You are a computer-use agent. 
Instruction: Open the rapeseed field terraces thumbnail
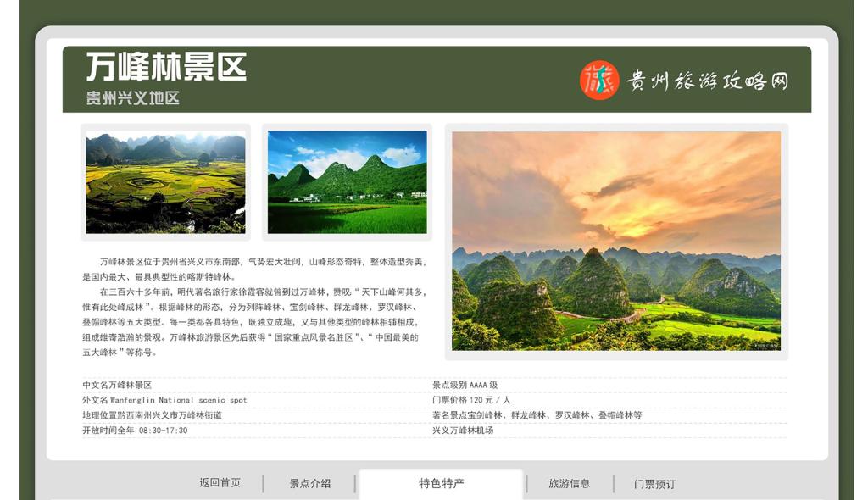[165, 183]
